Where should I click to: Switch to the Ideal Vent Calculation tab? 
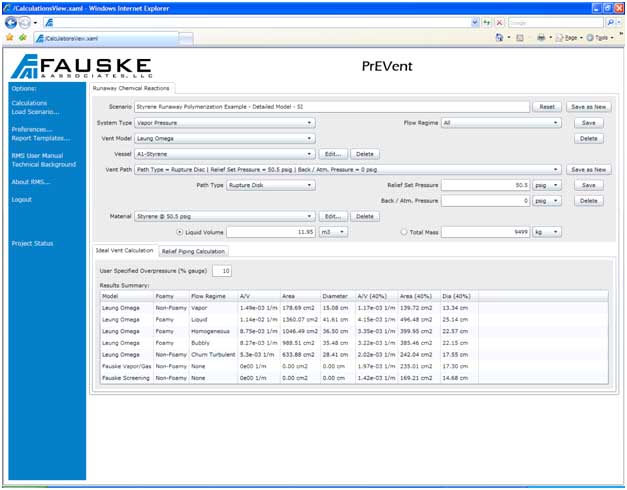(x=125, y=251)
